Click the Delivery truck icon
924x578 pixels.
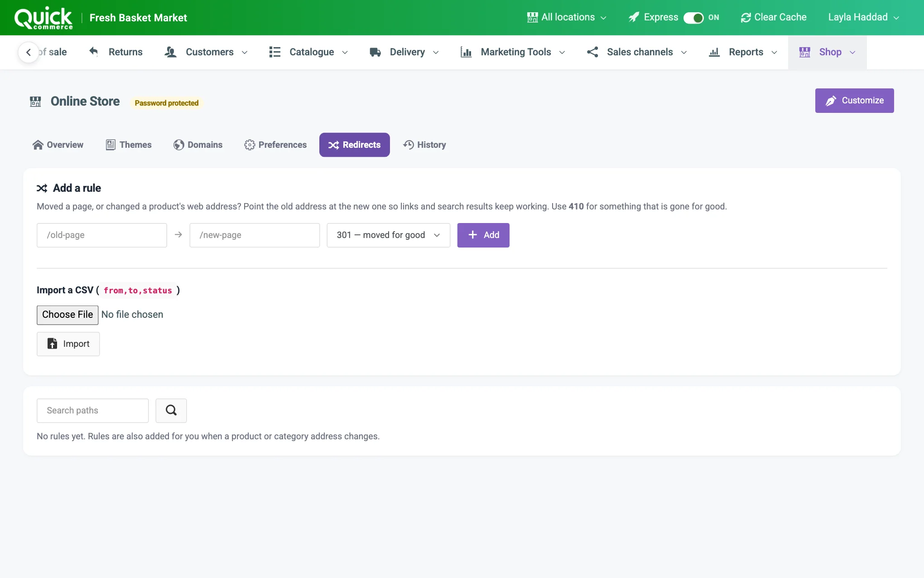[x=375, y=52]
